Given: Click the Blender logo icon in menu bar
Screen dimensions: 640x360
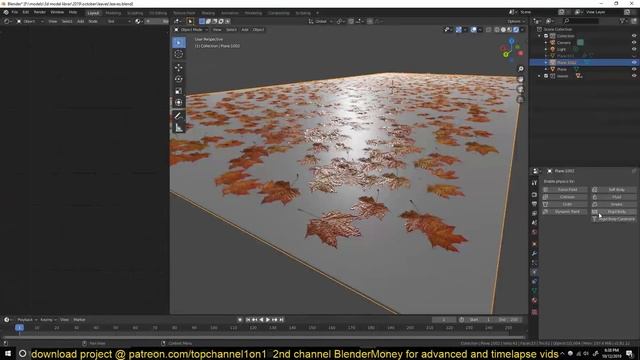Looking at the screenshot, I should [x=6, y=12].
